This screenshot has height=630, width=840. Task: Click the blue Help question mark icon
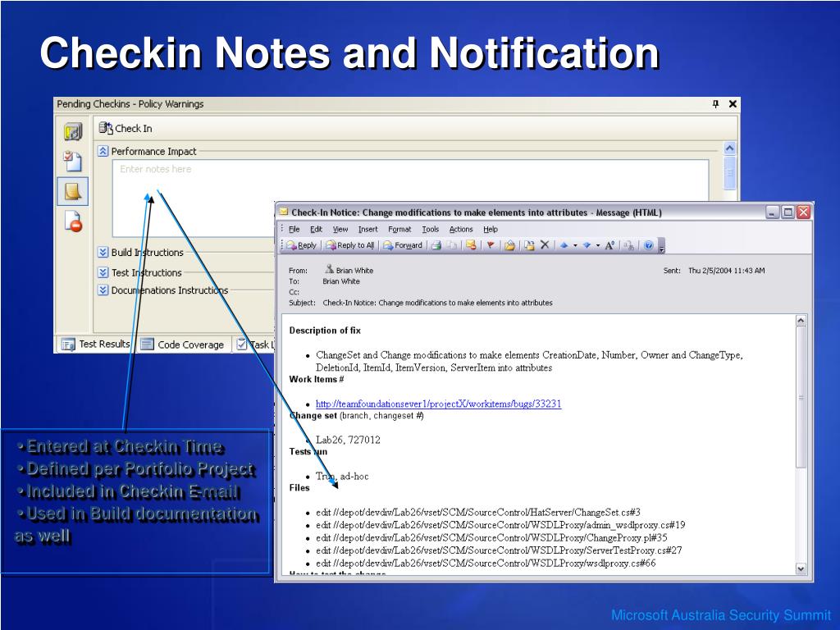tap(648, 245)
